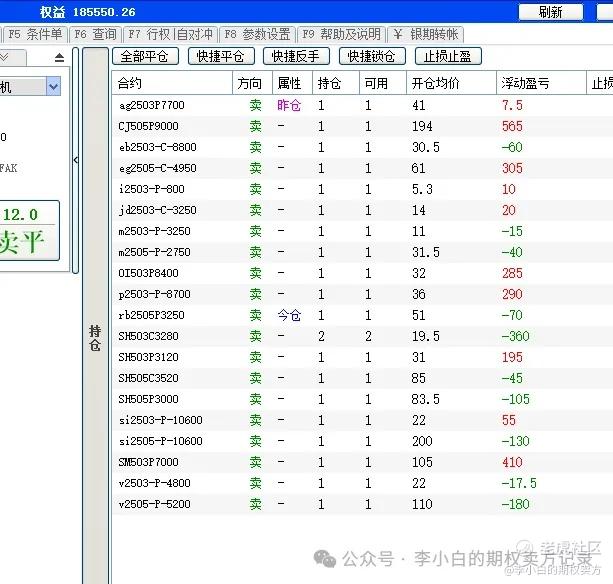
Task: Select the OI503P8400 row
Action: coord(362,273)
